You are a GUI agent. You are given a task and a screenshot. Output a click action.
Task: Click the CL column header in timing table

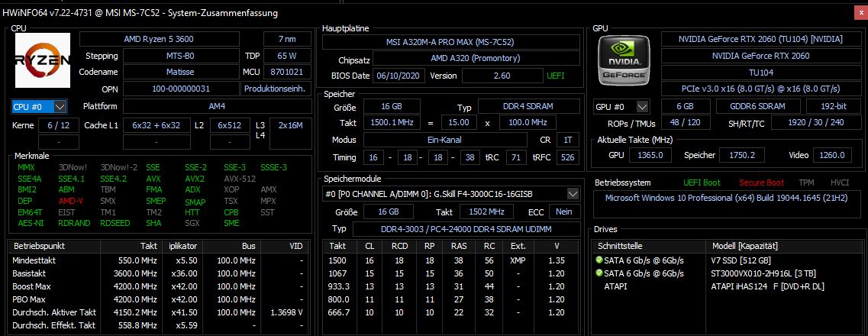pyautogui.click(x=369, y=246)
